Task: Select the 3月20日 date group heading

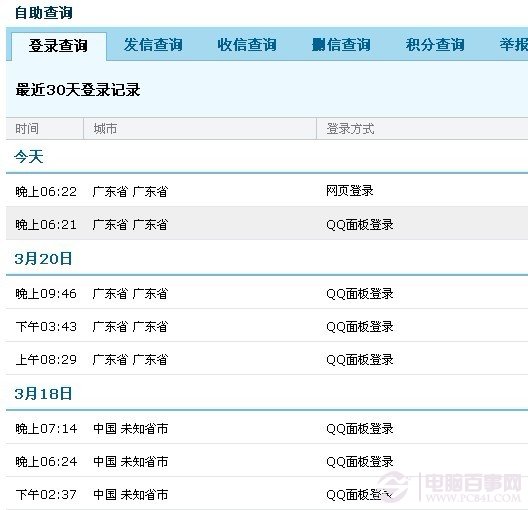Action: (x=43, y=259)
